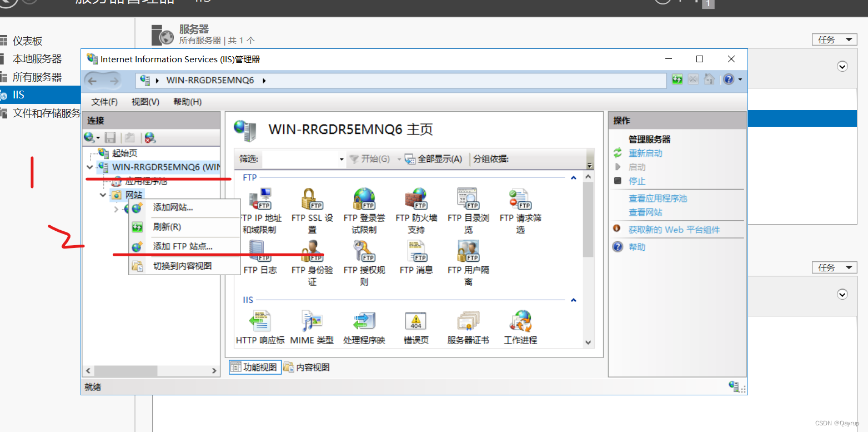Viewport: 868px width, 432px height.
Task: Switch to 功能视图 tab
Action: [x=255, y=367]
